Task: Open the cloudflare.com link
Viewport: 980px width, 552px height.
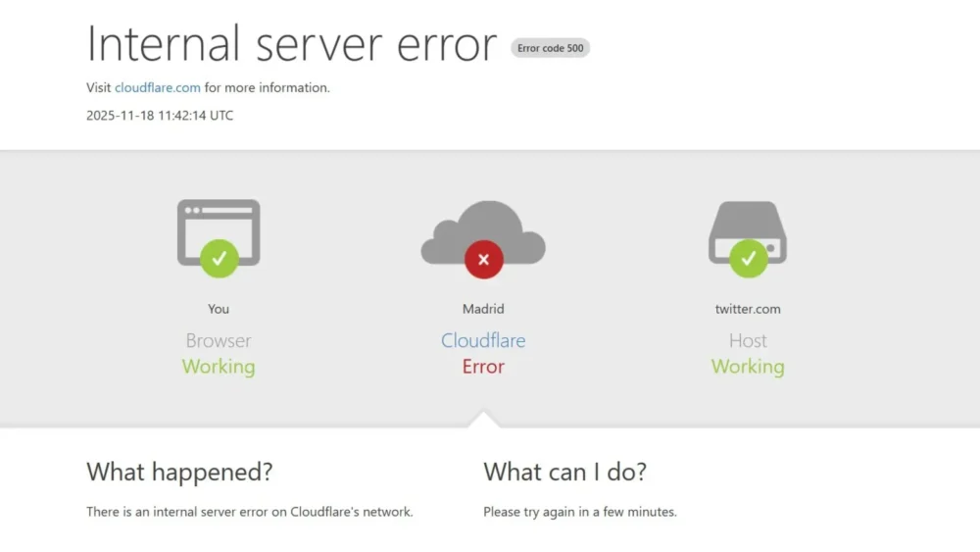Action: coord(158,87)
